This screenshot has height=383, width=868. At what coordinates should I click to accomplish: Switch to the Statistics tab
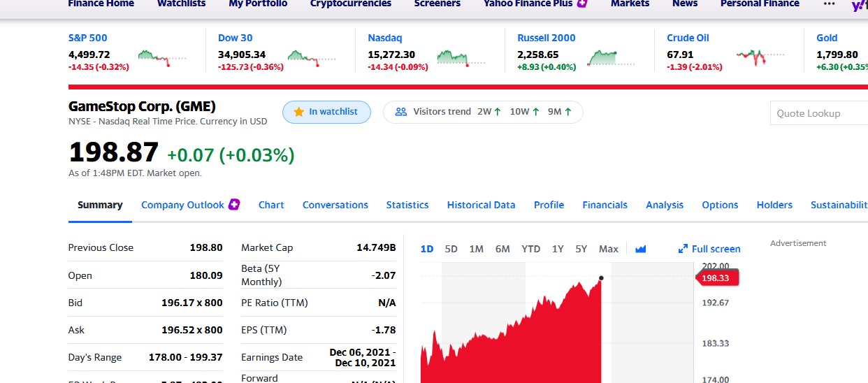pyautogui.click(x=407, y=205)
